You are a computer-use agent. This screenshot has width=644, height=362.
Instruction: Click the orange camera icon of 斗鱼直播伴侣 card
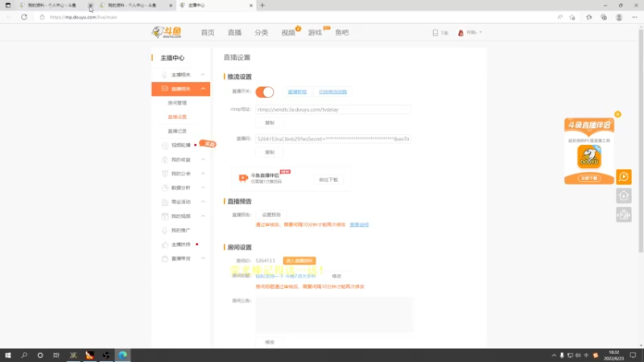(243, 178)
